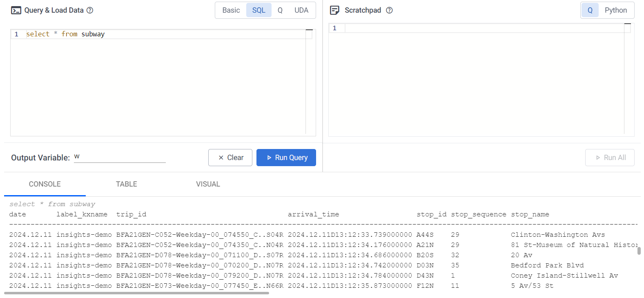Switch to the TABLE tab
This screenshot has width=644, height=298.
[126, 184]
